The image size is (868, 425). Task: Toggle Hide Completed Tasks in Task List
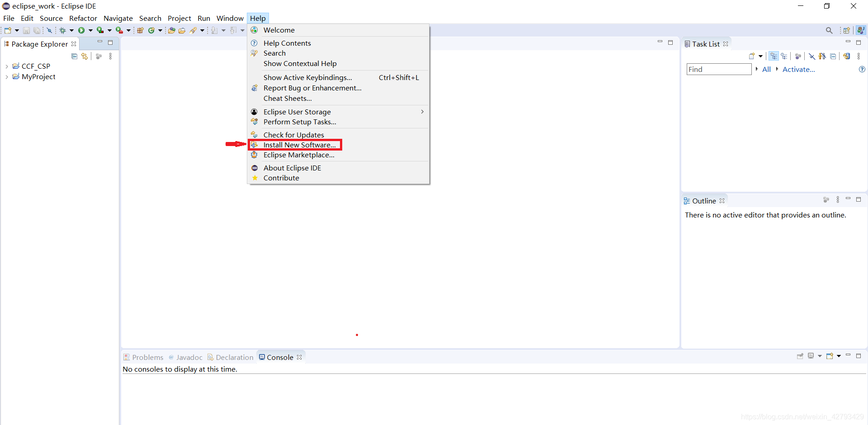tap(812, 57)
